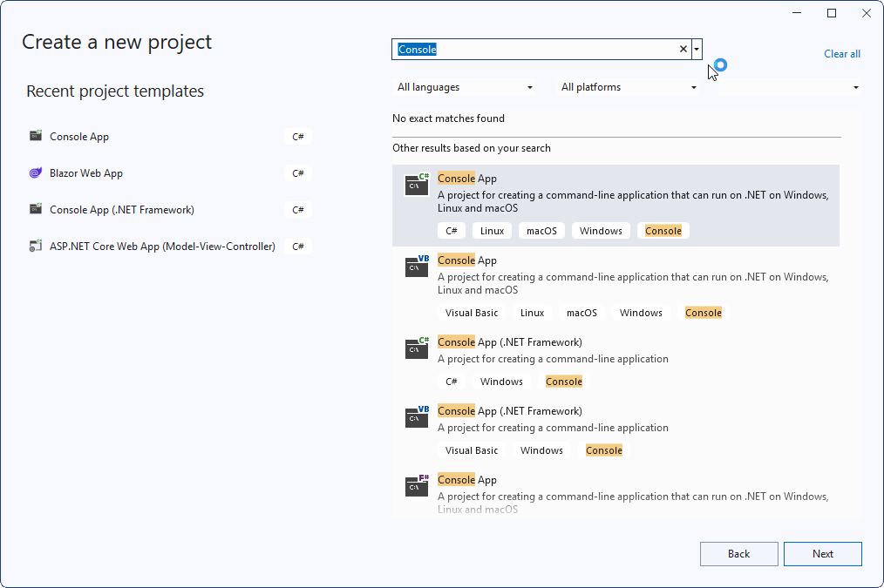Click the Console App icon under recent templates
The height and width of the screenshot is (588, 884).
tap(36, 136)
